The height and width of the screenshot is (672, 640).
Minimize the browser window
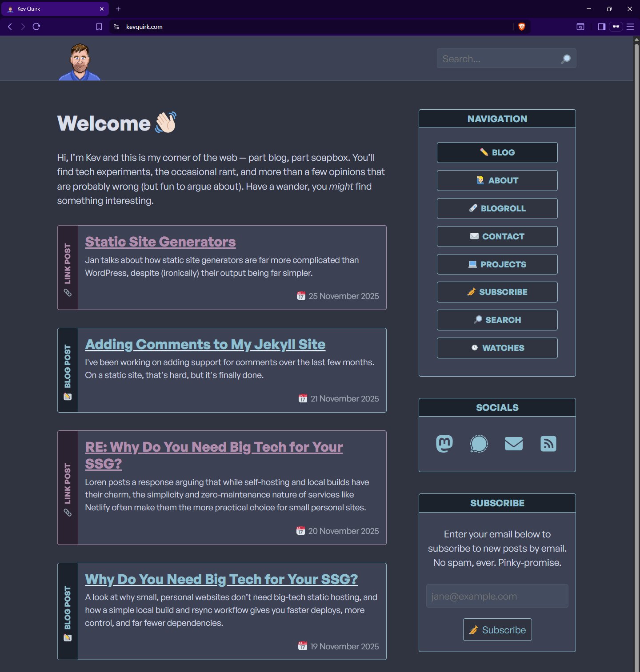589,9
